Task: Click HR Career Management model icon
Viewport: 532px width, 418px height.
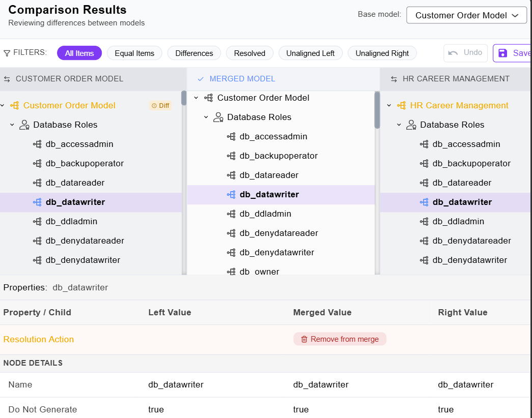Action: tap(401, 105)
